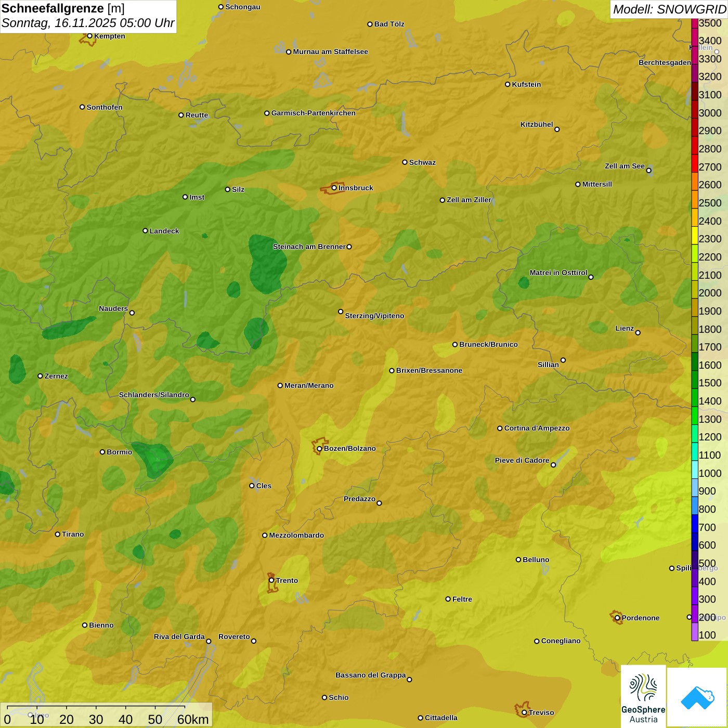Click the Bozen/Bolzano city marker

click(319, 448)
